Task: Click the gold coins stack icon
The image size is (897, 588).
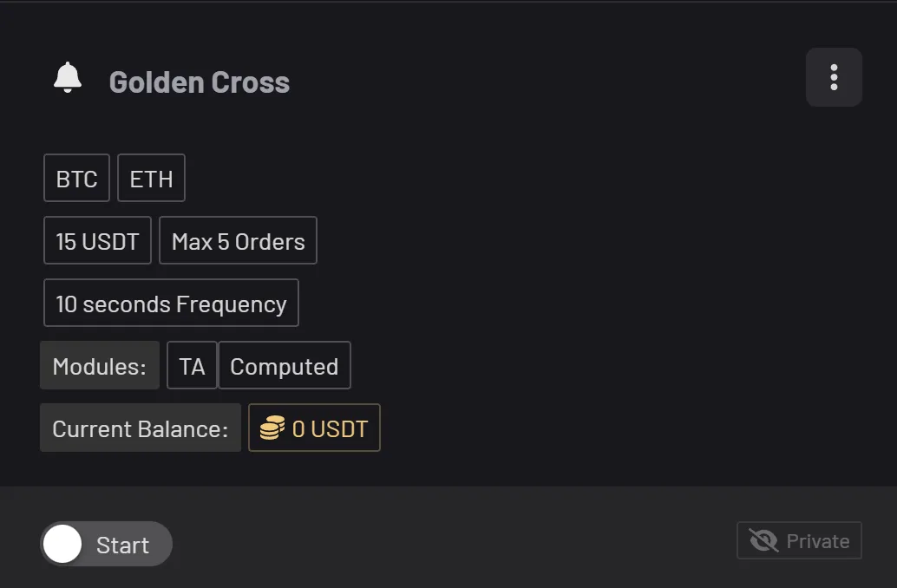Action: 272,428
